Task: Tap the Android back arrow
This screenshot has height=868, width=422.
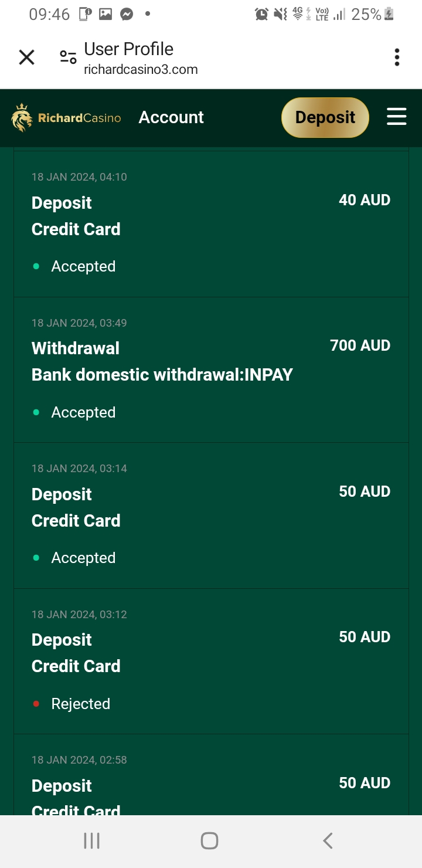Action: [x=328, y=841]
